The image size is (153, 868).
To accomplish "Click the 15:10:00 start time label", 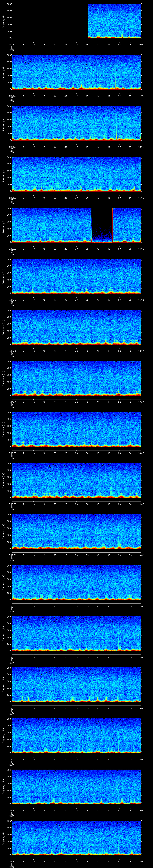I will 12,96.
